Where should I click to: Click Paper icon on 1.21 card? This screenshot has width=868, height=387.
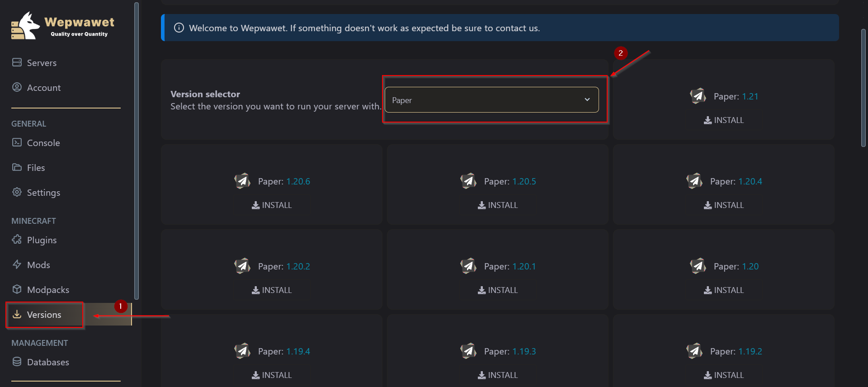click(698, 96)
